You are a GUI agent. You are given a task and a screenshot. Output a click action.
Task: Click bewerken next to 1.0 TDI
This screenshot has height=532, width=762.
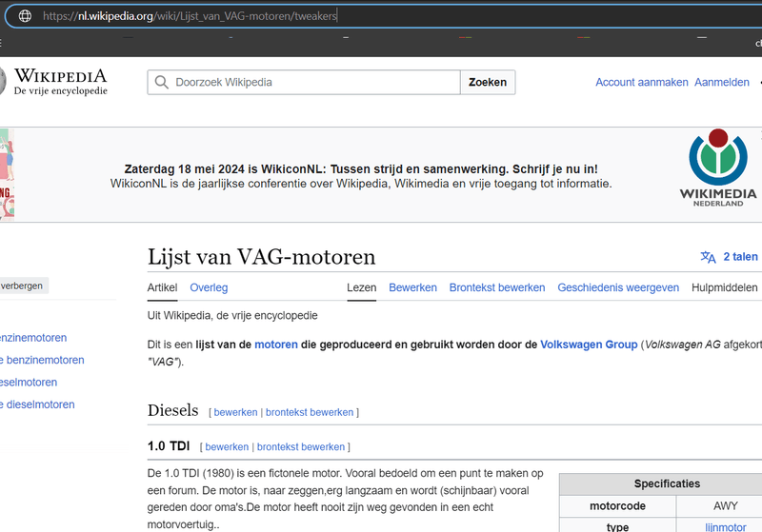pos(227,446)
